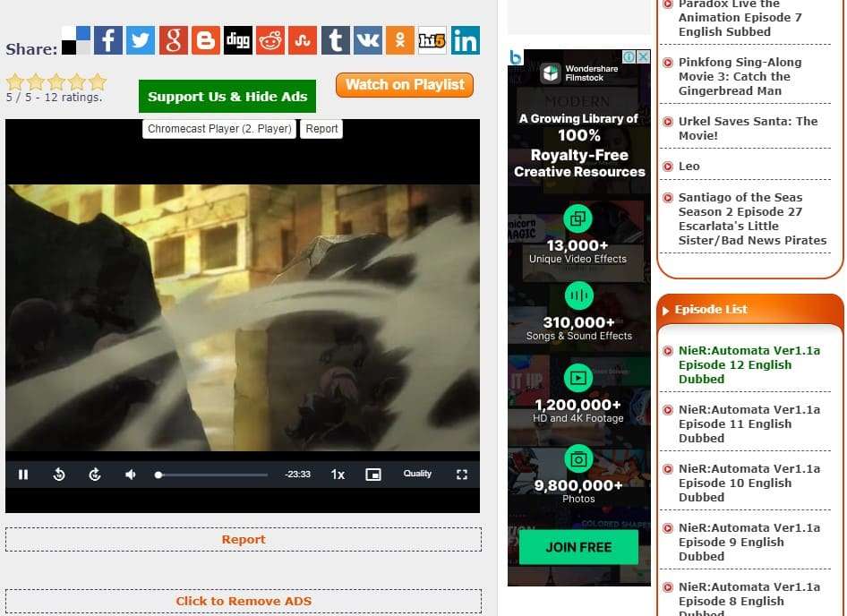Open Paradox Live Episode 7 link
The width and height of the screenshot is (847, 616).
click(740, 18)
